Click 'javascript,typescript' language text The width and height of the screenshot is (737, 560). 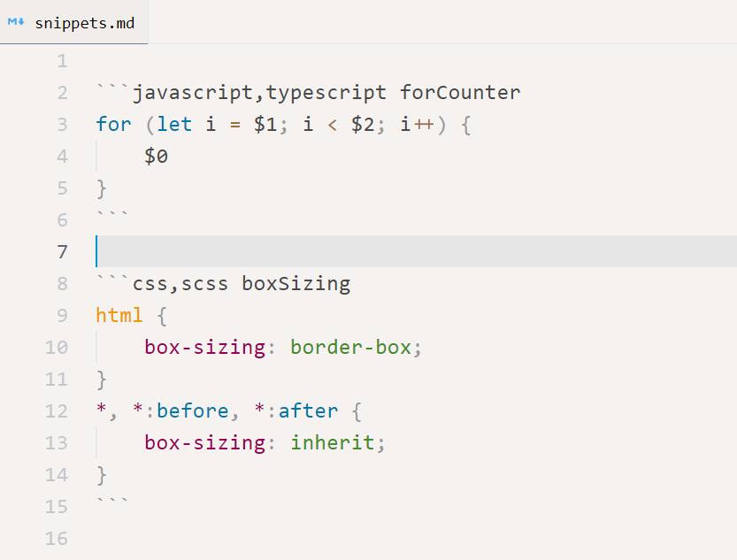[x=260, y=93]
